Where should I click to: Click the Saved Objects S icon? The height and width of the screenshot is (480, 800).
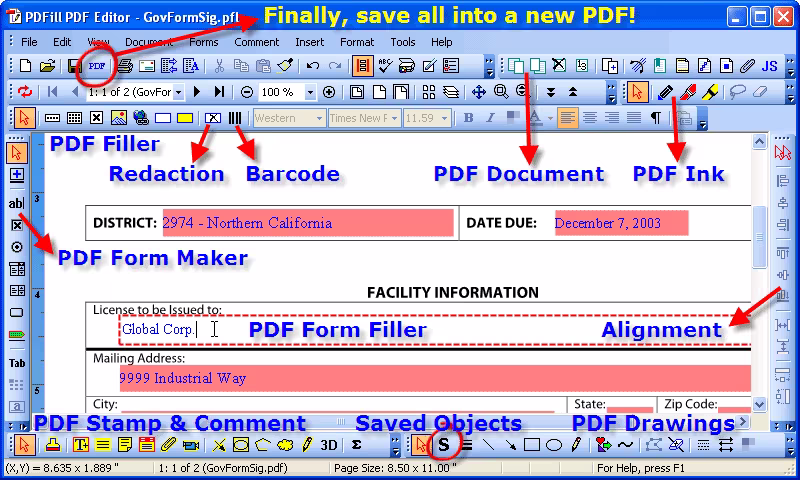[444, 445]
